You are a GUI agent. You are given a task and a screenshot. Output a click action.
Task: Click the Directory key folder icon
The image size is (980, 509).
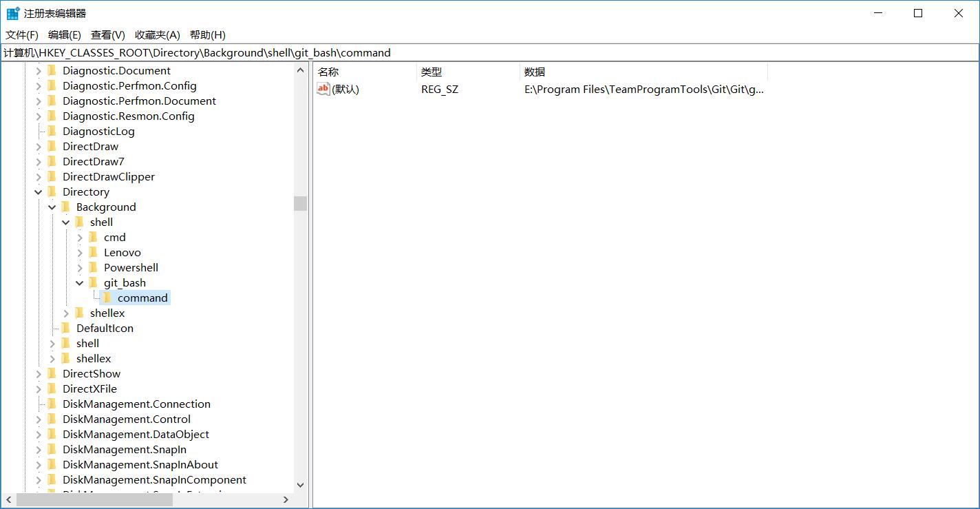pyautogui.click(x=51, y=191)
